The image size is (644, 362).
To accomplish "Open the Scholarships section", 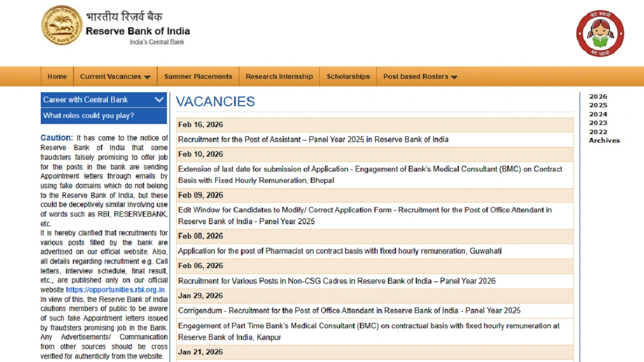I will click(x=348, y=76).
